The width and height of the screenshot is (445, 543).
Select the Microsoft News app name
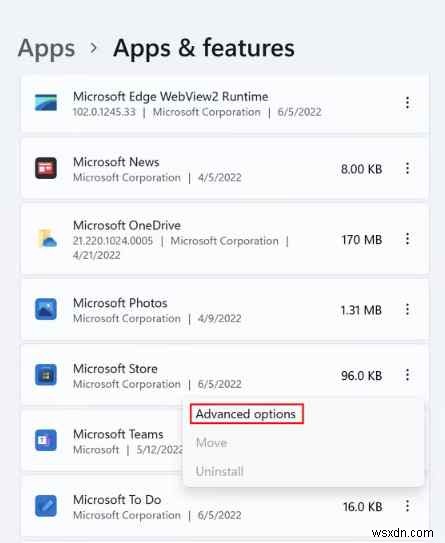click(116, 162)
